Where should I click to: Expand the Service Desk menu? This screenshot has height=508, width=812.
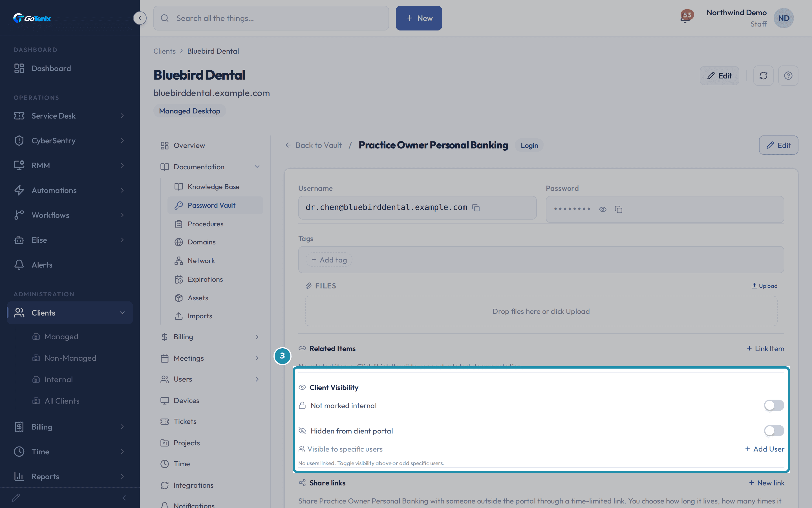[x=70, y=116]
